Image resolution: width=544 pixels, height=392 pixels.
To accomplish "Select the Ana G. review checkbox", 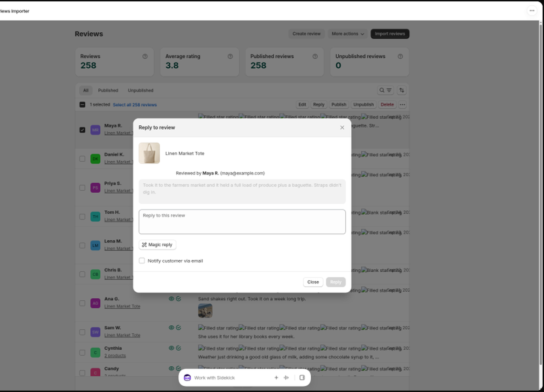I will [x=82, y=303].
